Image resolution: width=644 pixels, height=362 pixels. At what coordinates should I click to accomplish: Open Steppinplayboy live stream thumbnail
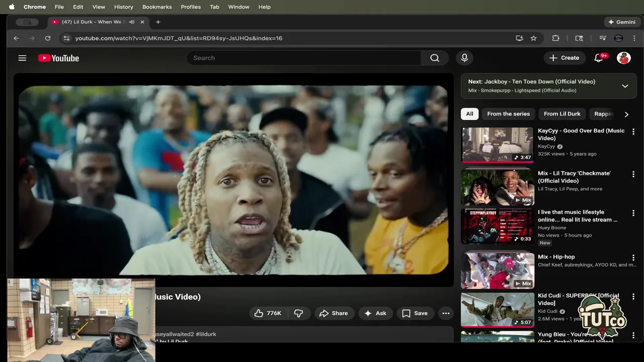497,226
